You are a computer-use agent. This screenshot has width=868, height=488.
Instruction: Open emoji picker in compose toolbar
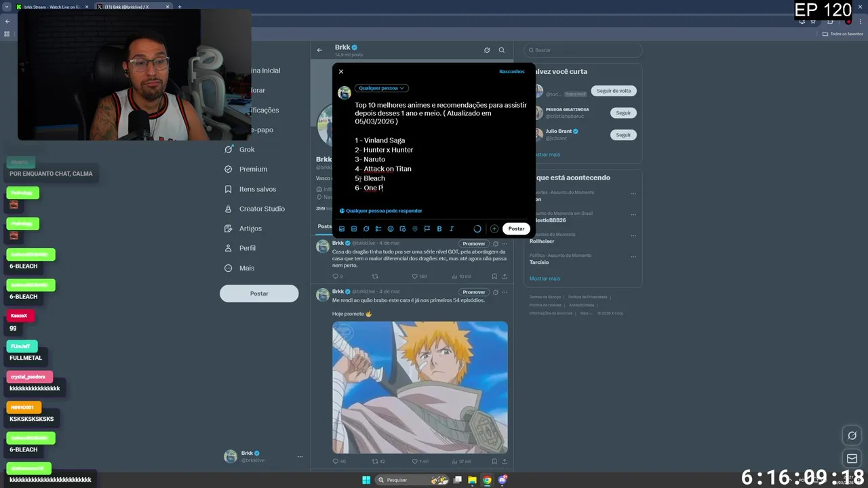pyautogui.click(x=391, y=229)
